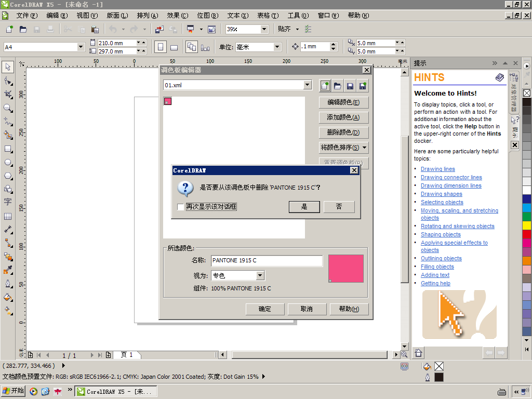Open the 视为 专色 dropdown
The height and width of the screenshot is (399, 532).
260,275
